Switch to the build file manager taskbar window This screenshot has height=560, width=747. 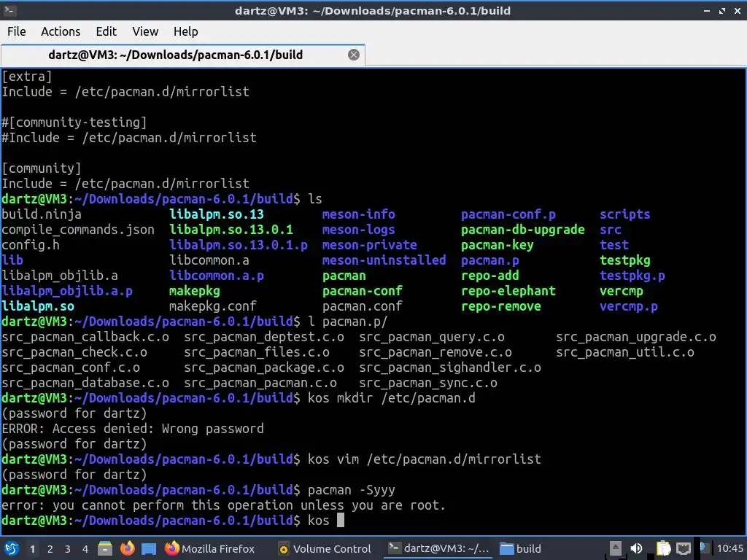click(x=520, y=548)
